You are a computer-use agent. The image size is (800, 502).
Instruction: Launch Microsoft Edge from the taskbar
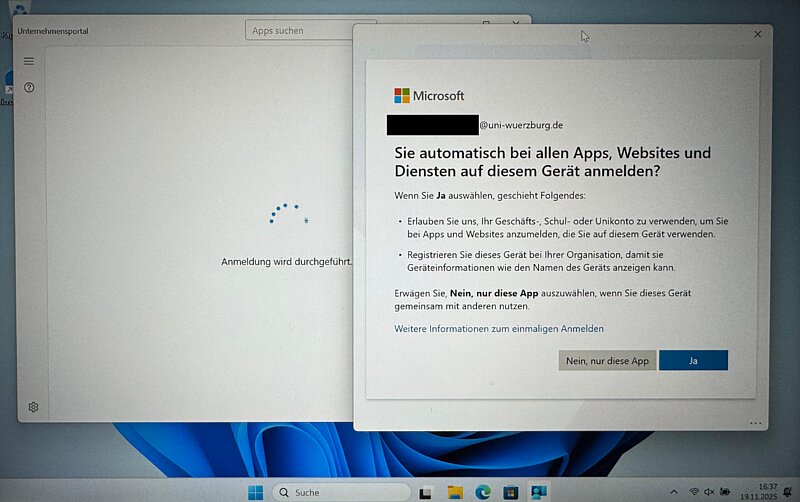483,492
